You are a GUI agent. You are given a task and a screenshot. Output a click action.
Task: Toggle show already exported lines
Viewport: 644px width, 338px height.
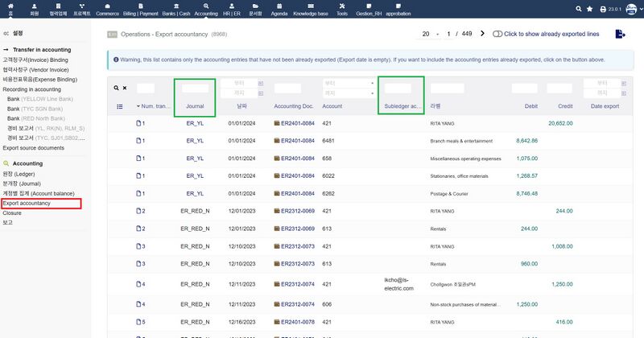pos(497,34)
